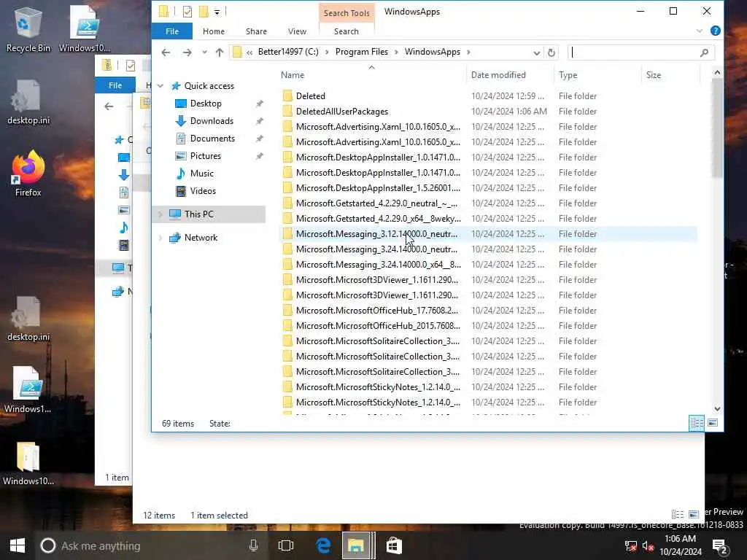Sort by Date modified column header
The width and height of the screenshot is (747, 560).
pyautogui.click(x=511, y=75)
